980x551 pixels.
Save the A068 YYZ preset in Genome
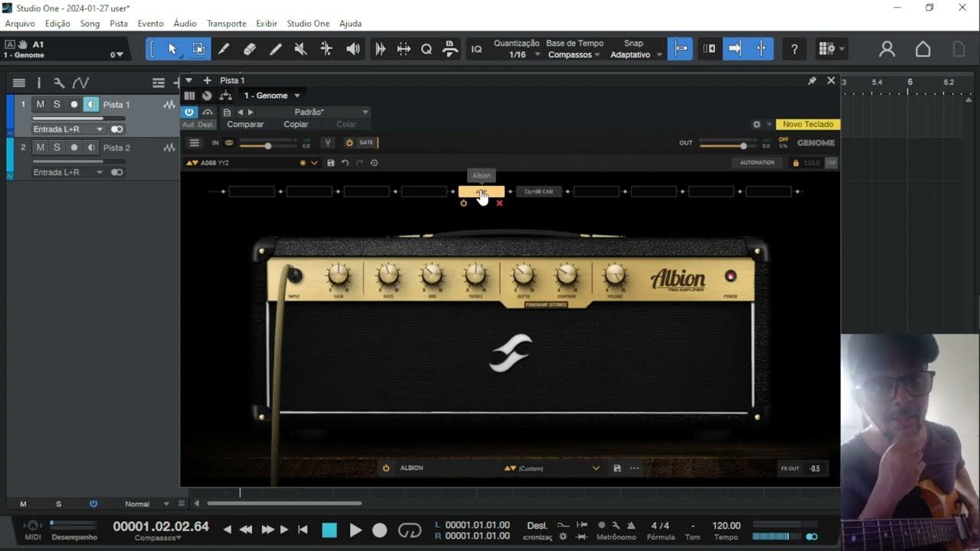[331, 163]
